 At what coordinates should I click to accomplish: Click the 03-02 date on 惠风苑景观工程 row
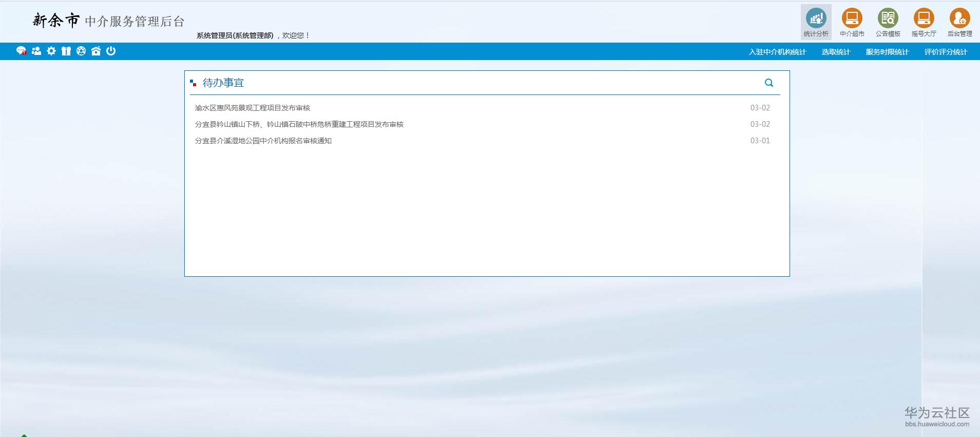click(x=760, y=108)
